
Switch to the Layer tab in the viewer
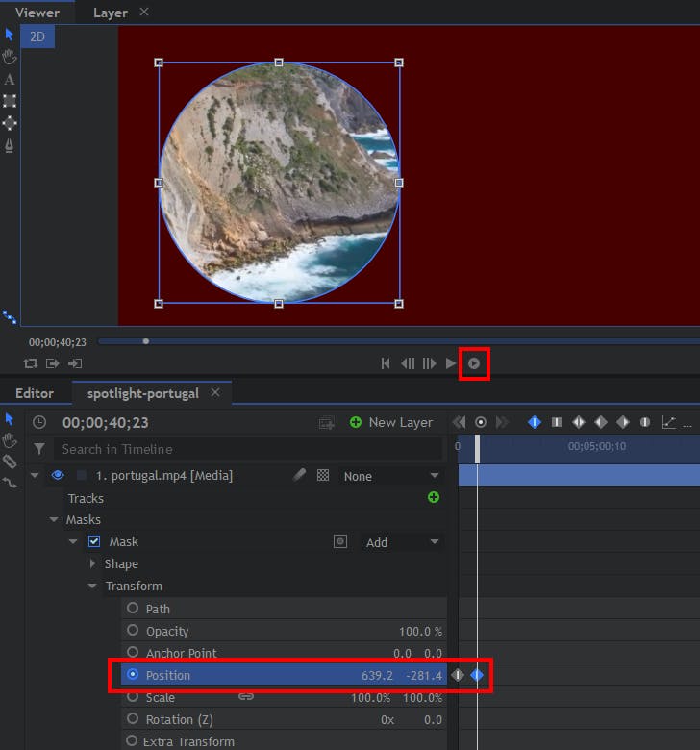point(111,12)
